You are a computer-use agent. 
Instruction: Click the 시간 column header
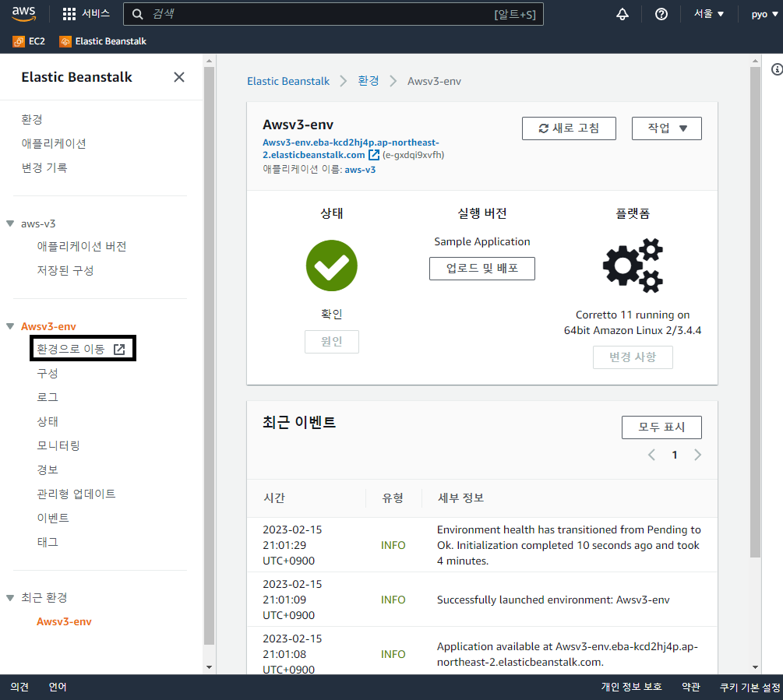273,498
